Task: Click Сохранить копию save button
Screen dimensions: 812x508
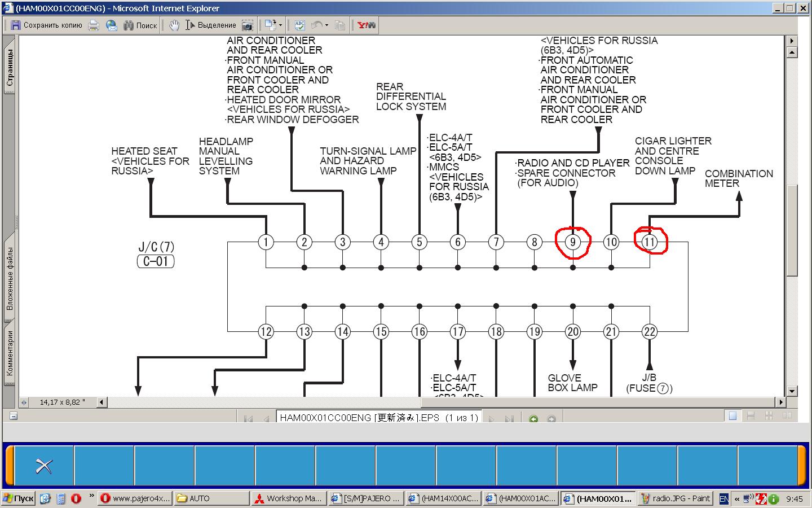Action: click(x=47, y=25)
